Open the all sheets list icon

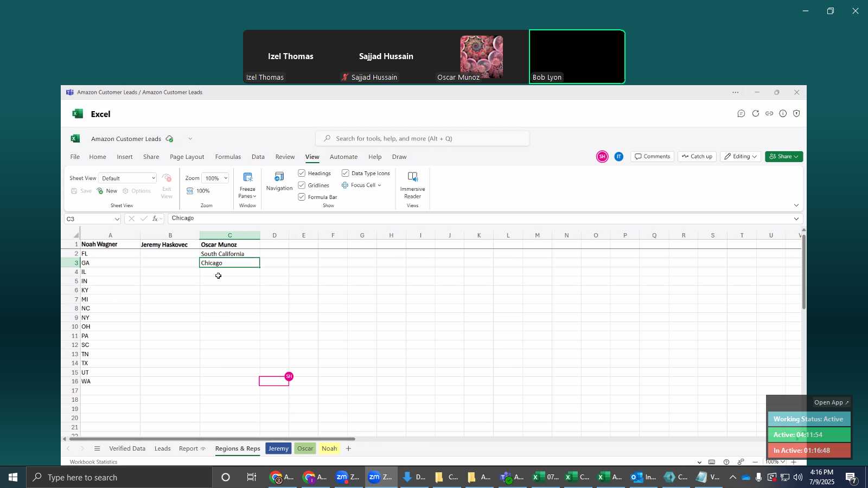97,448
